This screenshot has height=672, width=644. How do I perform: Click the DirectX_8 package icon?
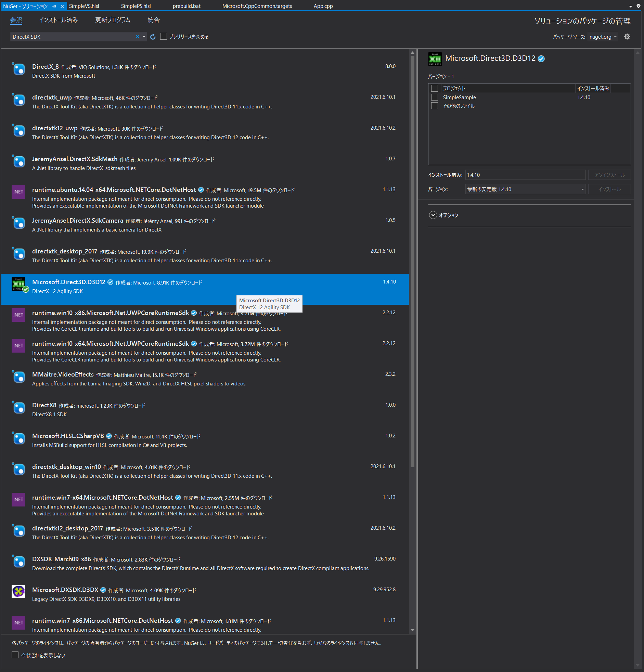click(x=19, y=69)
